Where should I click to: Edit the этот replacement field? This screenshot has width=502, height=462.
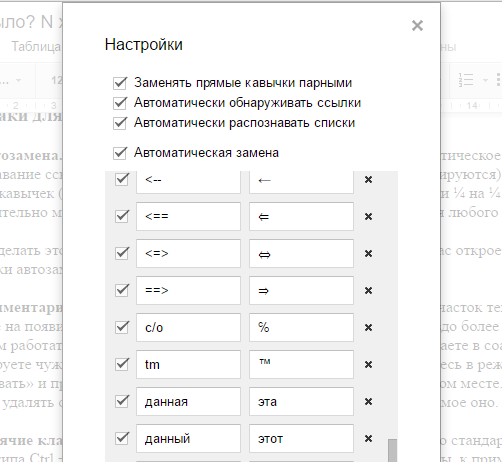pyautogui.click(x=301, y=438)
